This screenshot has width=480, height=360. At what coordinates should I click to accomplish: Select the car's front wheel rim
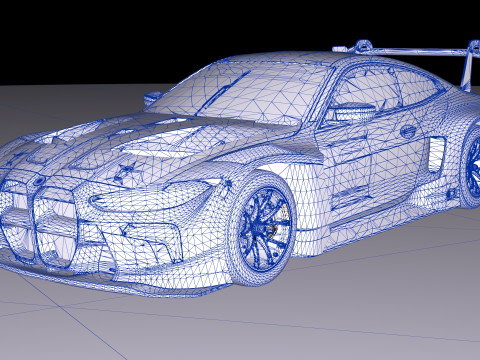point(265,229)
